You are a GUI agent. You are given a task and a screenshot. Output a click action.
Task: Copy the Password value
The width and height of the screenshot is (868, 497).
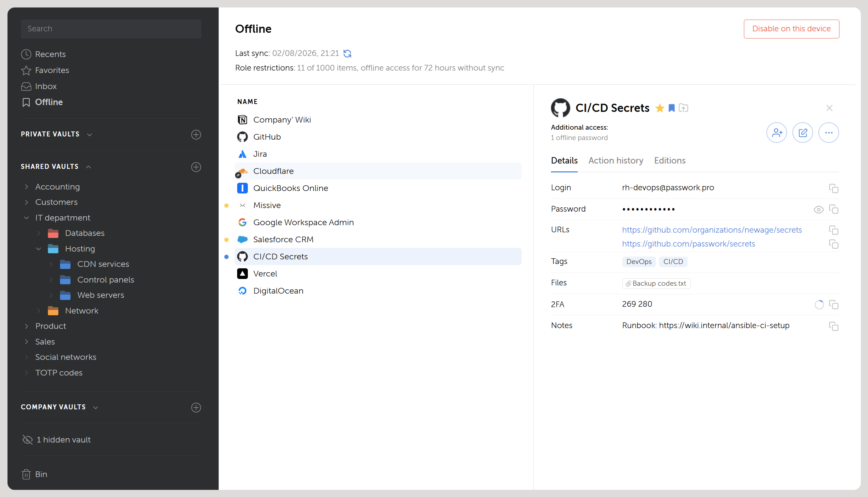pyautogui.click(x=833, y=209)
